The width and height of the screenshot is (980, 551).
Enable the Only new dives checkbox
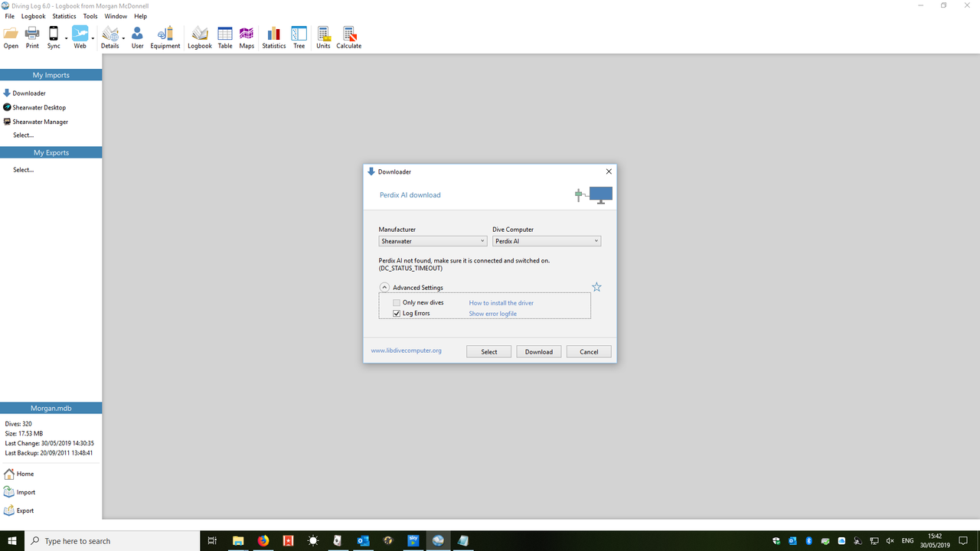tap(397, 303)
